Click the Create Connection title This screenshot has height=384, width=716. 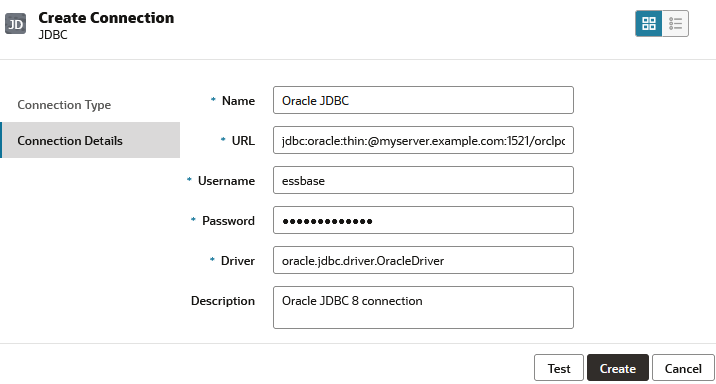[x=106, y=17]
